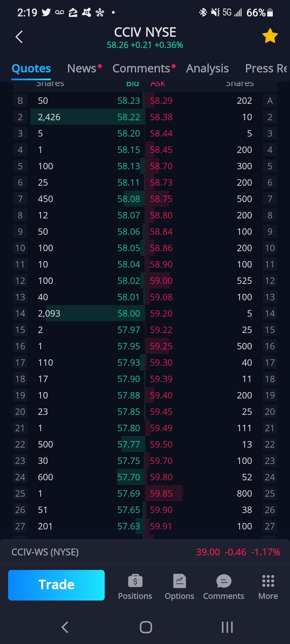Open the Comments speech bubble icon
The image size is (290, 644).
pyautogui.click(x=223, y=581)
